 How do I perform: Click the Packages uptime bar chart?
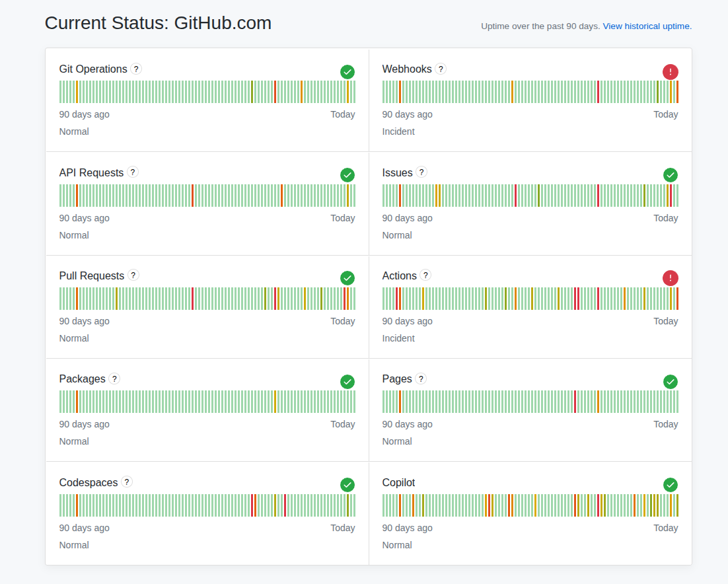(x=207, y=402)
